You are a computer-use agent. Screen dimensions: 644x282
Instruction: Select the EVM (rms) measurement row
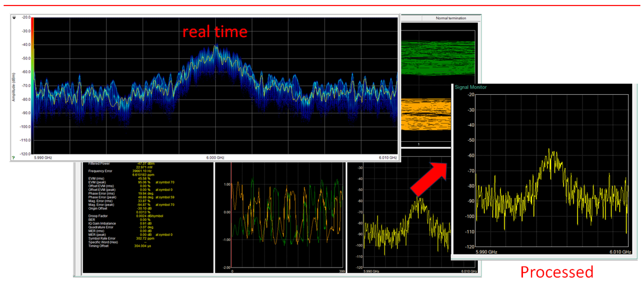click(x=96, y=178)
